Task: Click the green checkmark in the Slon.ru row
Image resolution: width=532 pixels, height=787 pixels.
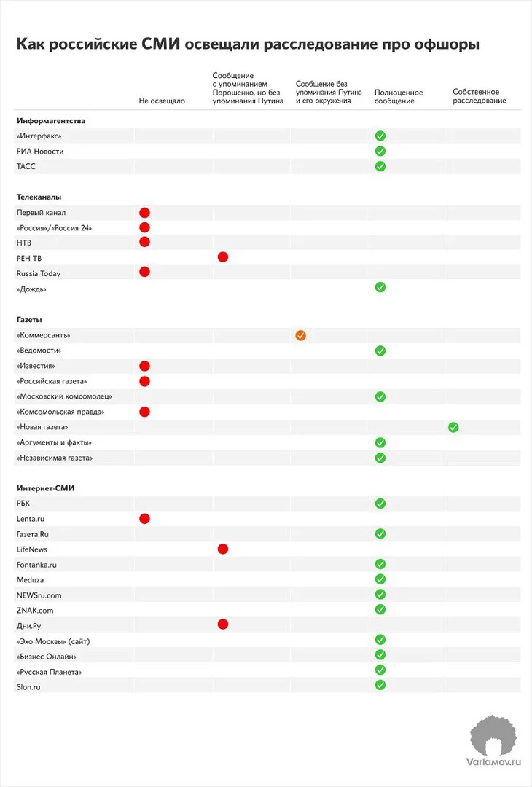Action: [380, 685]
